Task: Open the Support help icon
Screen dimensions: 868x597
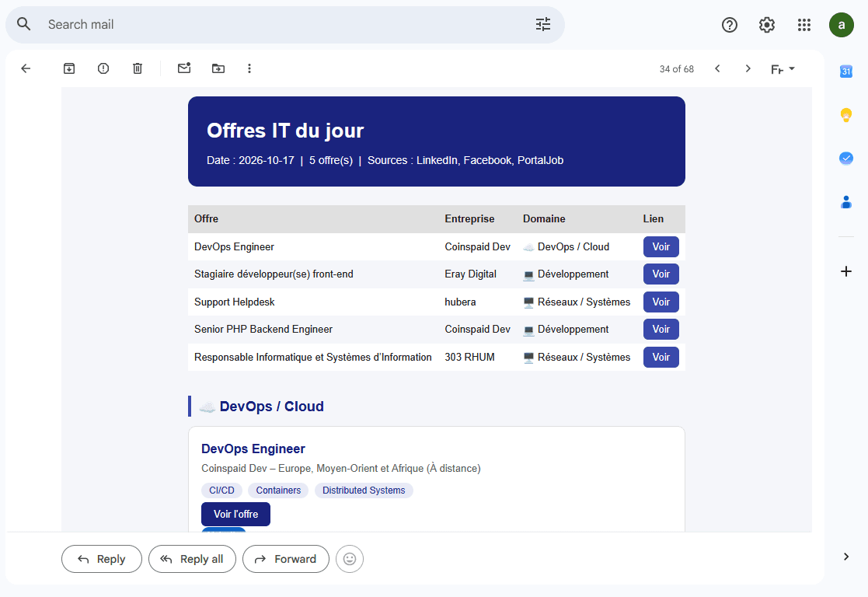Action: click(x=730, y=25)
